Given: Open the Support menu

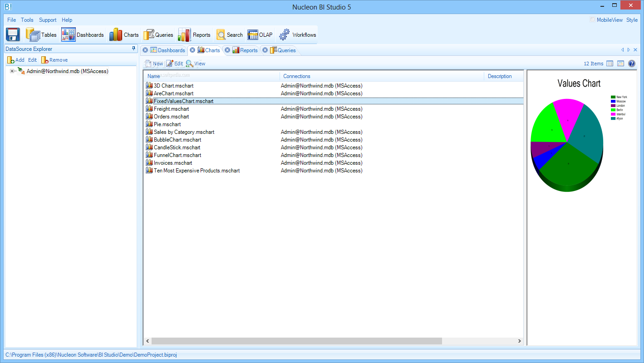Looking at the screenshot, I should click(x=48, y=20).
